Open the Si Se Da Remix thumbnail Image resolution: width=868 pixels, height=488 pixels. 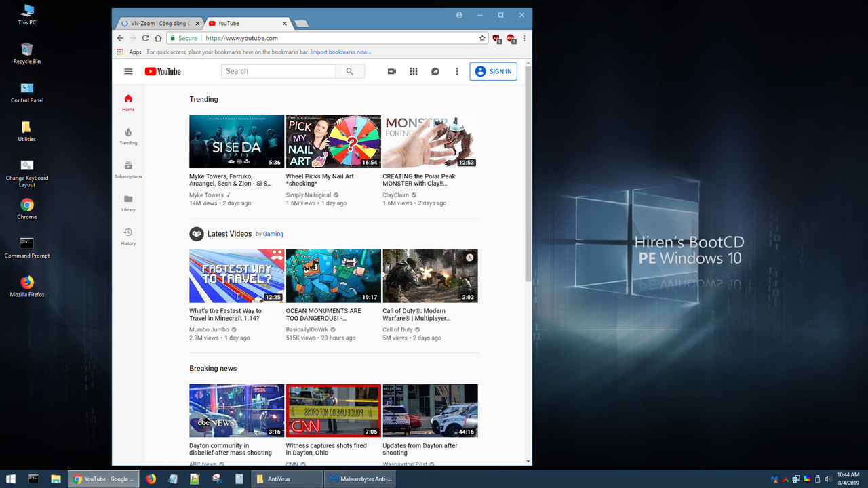coord(237,141)
